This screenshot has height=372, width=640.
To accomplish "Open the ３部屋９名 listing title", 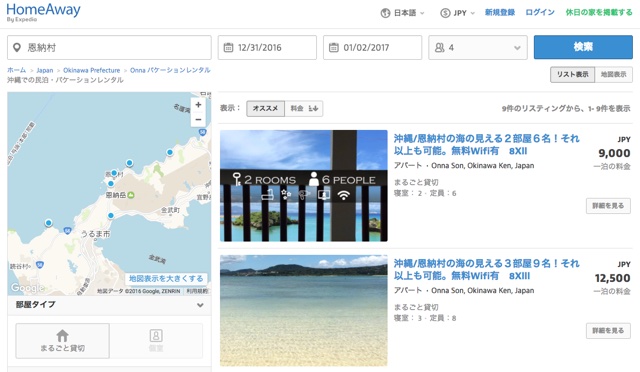I will pos(487,270).
